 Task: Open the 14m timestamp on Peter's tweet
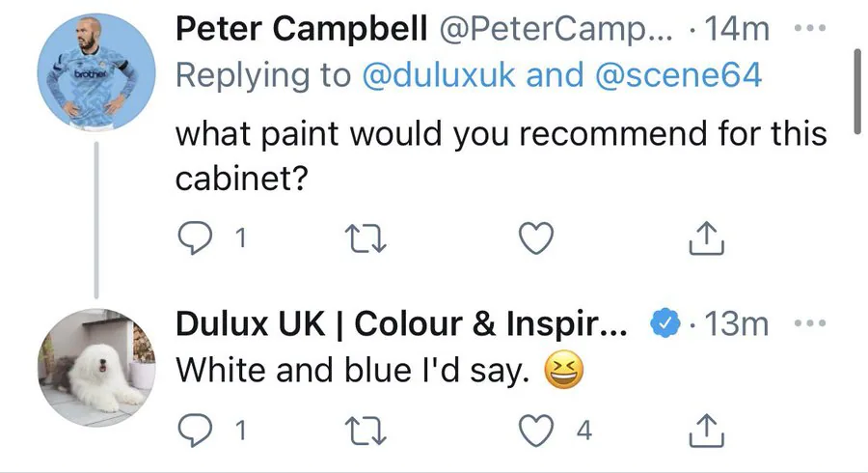(x=738, y=29)
